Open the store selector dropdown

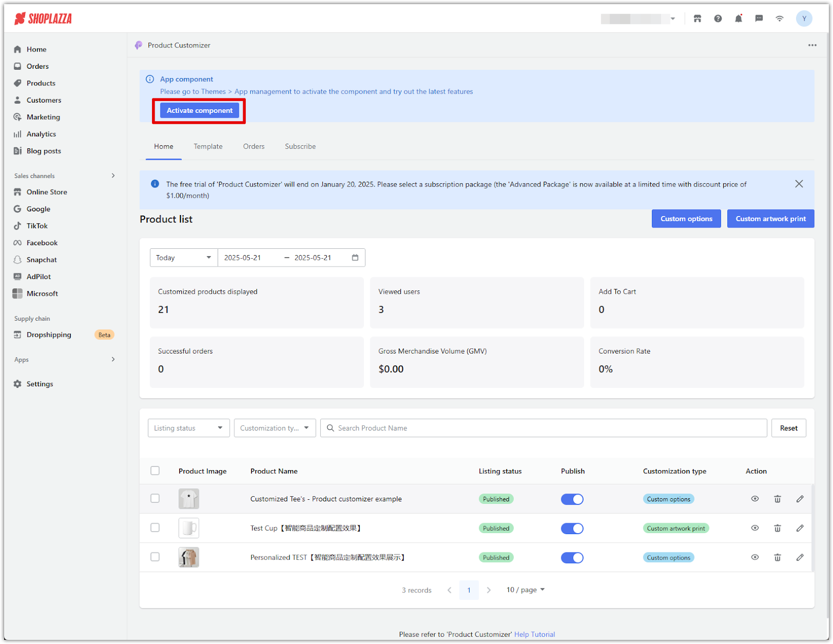(638, 19)
